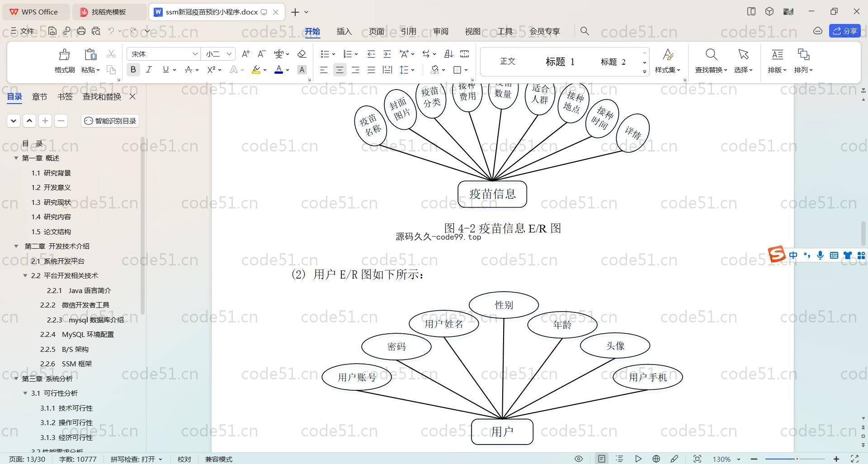This screenshot has width=868, height=464.
Task: Open the font size dropdown 小二
Action: click(x=229, y=54)
